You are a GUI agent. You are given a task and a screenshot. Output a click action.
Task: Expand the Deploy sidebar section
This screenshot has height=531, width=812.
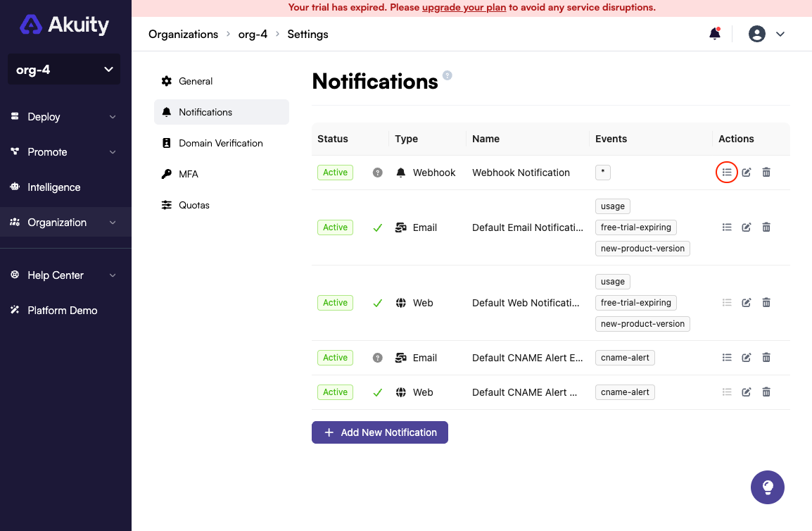pos(64,116)
